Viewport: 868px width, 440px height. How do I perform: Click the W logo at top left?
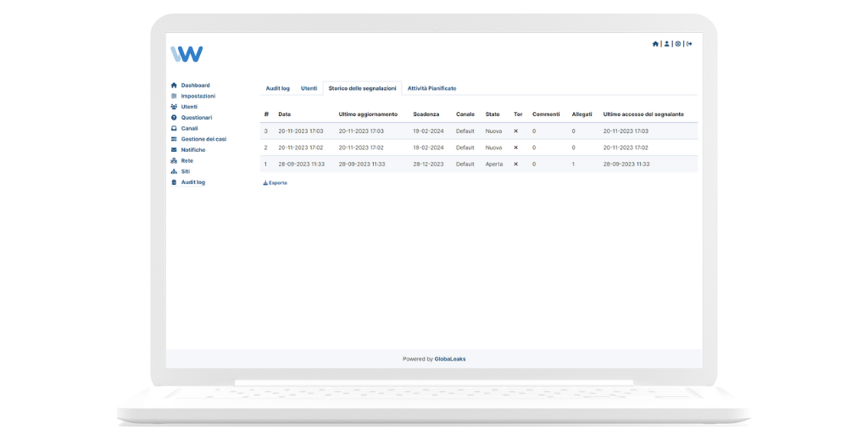186,54
